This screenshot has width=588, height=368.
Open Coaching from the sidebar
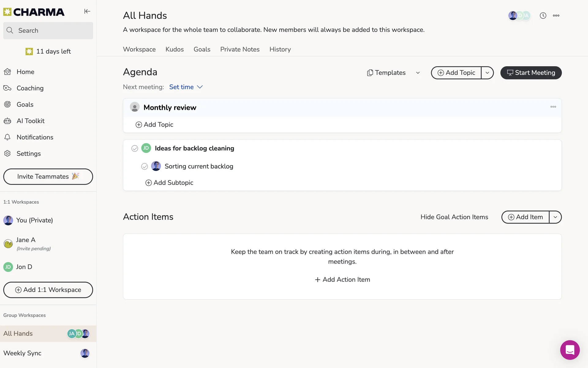pos(30,88)
